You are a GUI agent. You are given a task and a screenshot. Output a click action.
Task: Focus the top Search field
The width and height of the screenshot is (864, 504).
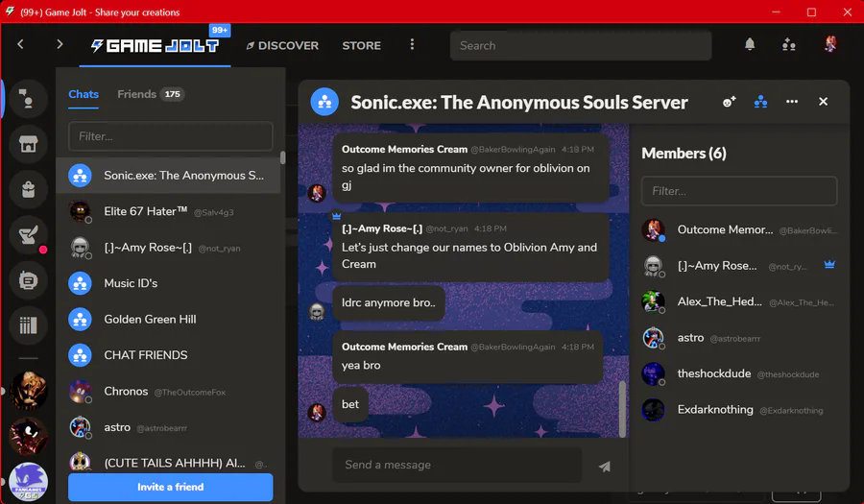(581, 46)
